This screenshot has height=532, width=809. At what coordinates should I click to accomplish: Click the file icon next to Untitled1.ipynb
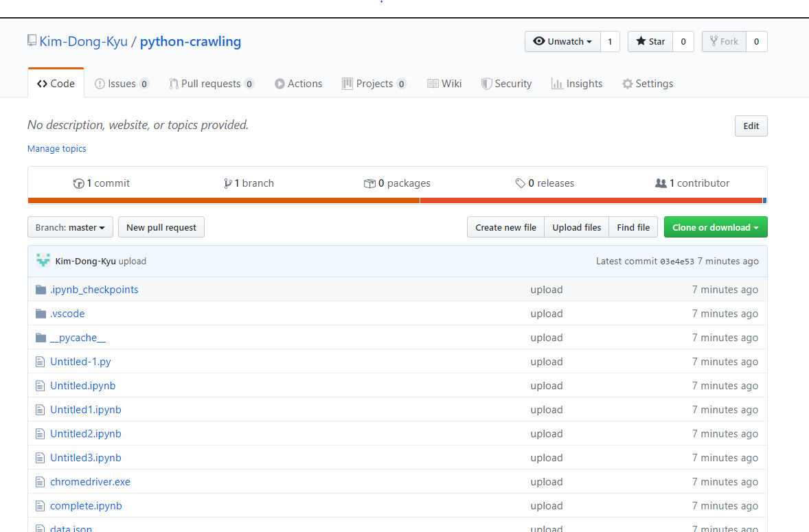41,410
